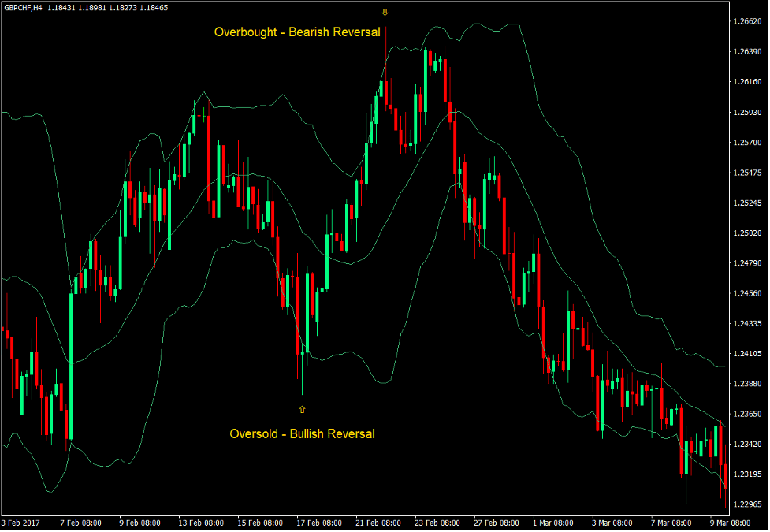Select the 7 Feb 08:00 time label
This screenshot has height=532, width=770.
coord(81,523)
